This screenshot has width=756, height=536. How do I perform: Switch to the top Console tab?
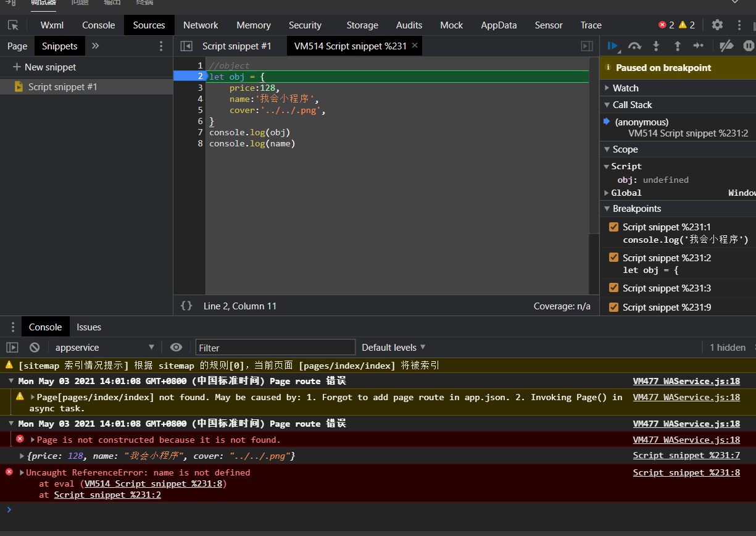pyautogui.click(x=99, y=25)
